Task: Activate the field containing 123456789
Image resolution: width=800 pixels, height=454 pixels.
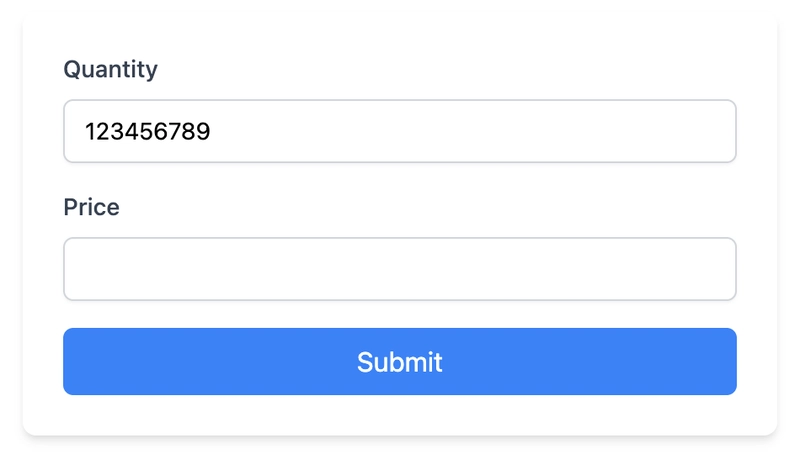Action: [400, 131]
